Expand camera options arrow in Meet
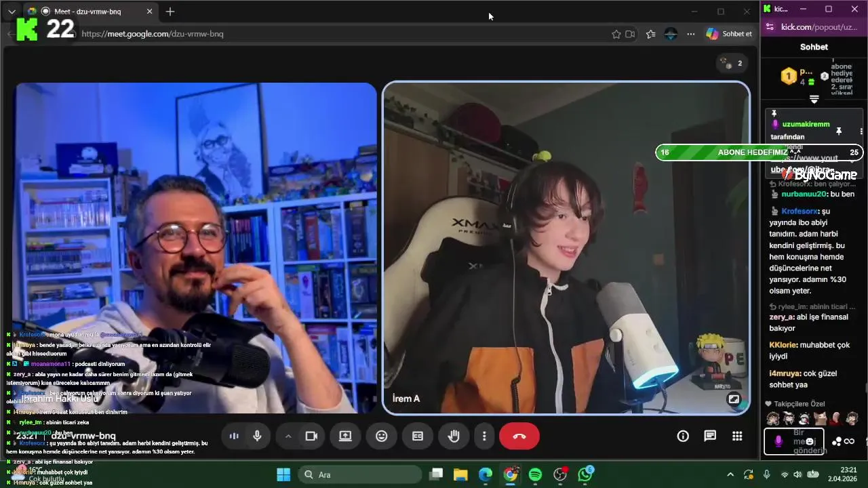The height and width of the screenshot is (488, 868). [288, 436]
